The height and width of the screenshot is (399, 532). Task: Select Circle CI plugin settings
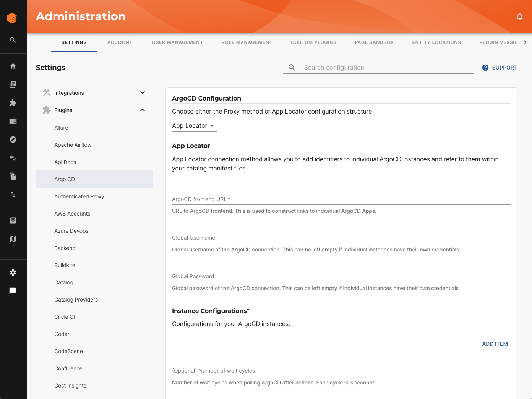(x=94, y=317)
